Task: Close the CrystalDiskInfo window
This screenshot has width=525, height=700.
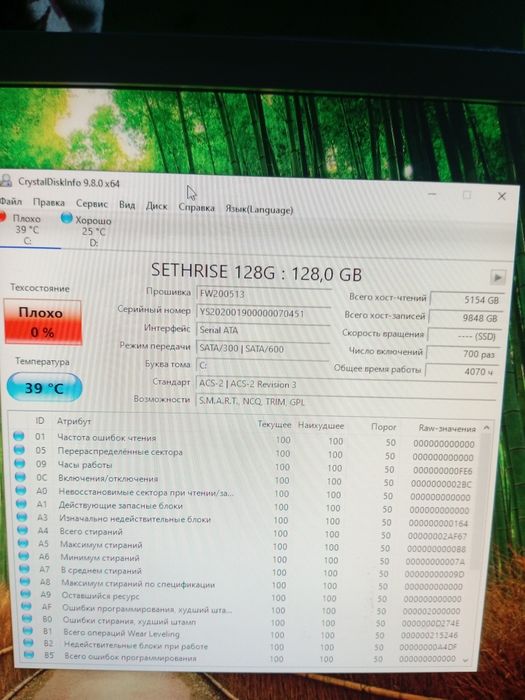Action: (502, 196)
